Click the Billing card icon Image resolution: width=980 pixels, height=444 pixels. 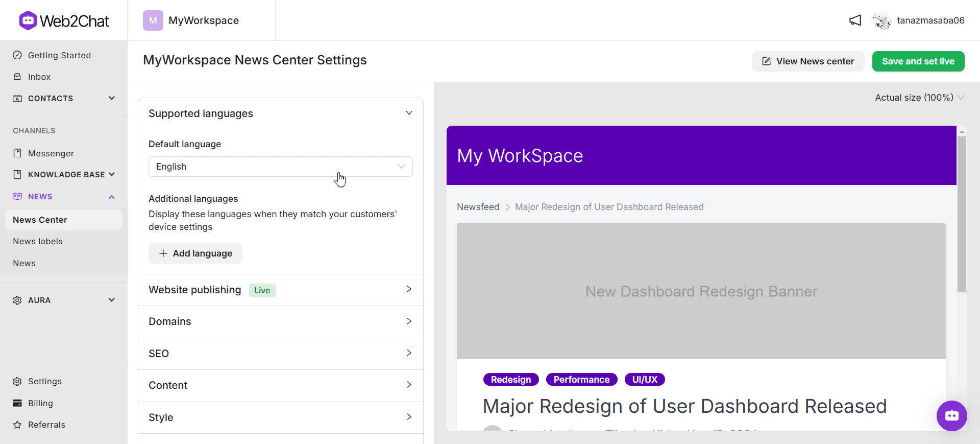click(17, 403)
